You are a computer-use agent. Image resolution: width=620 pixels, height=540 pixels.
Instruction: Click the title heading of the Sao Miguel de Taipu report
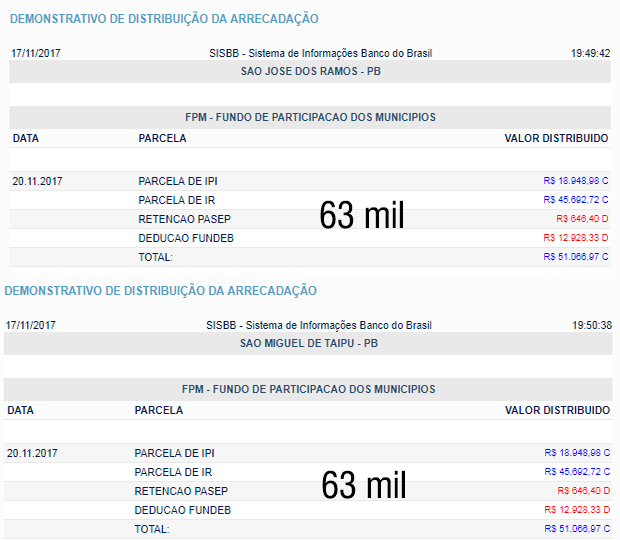click(161, 291)
